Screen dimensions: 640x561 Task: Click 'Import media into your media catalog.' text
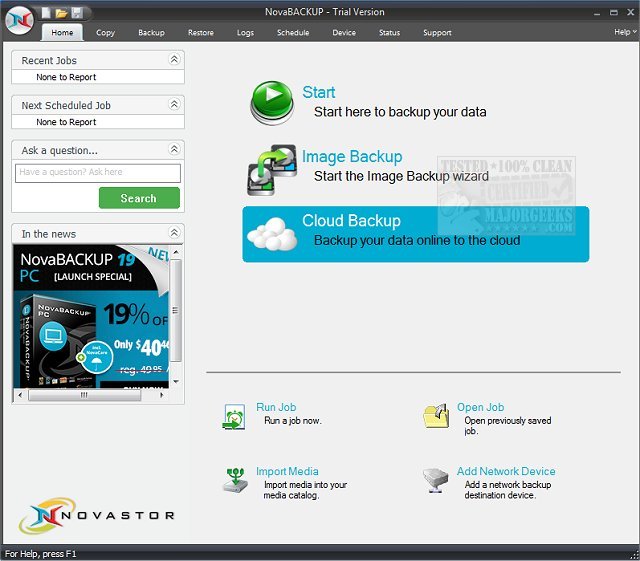click(305, 490)
